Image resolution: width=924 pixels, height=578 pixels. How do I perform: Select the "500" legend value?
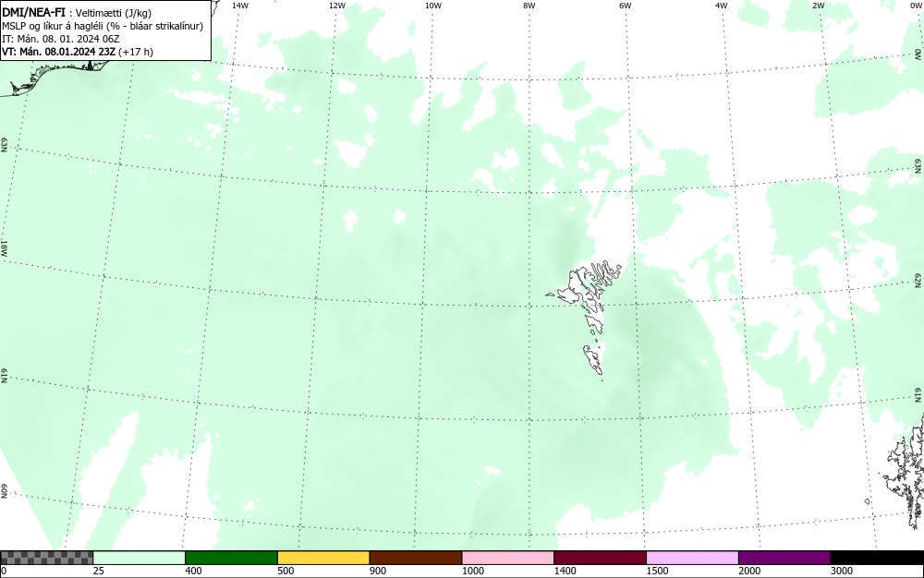286,571
